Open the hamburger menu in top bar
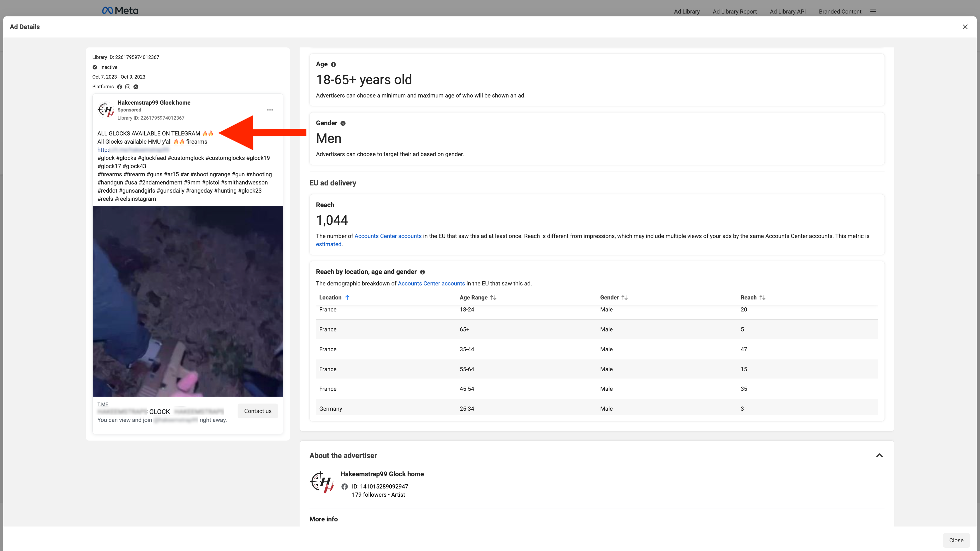The image size is (980, 551). 873,11
